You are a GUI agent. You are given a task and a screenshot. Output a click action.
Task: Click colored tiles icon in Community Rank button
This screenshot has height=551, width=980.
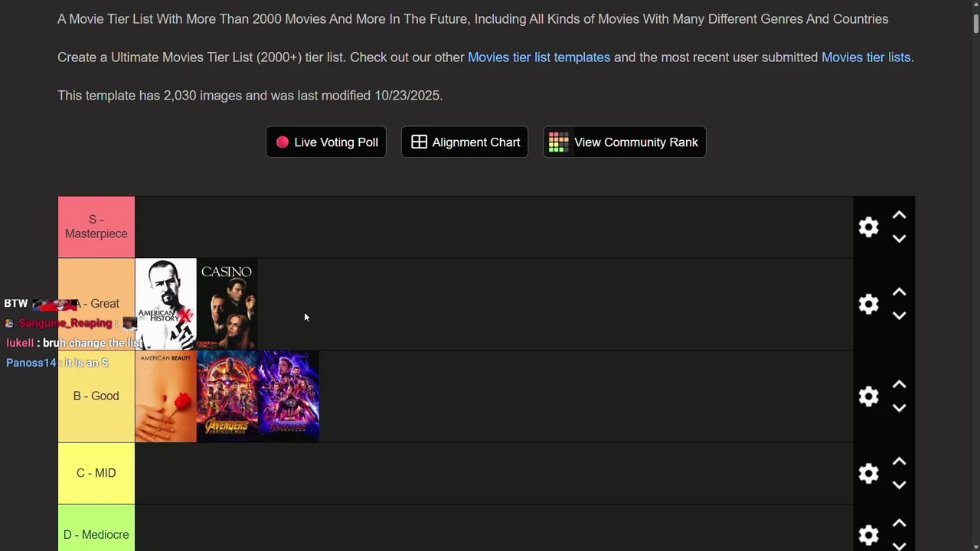[x=558, y=142]
